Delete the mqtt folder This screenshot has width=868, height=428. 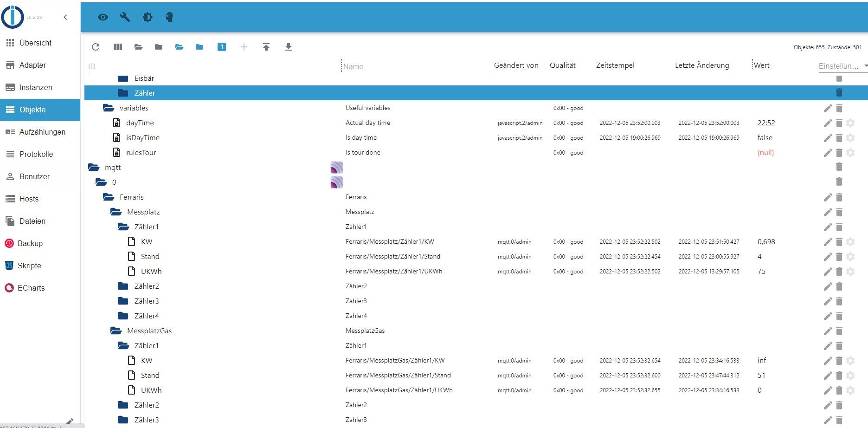(x=839, y=167)
